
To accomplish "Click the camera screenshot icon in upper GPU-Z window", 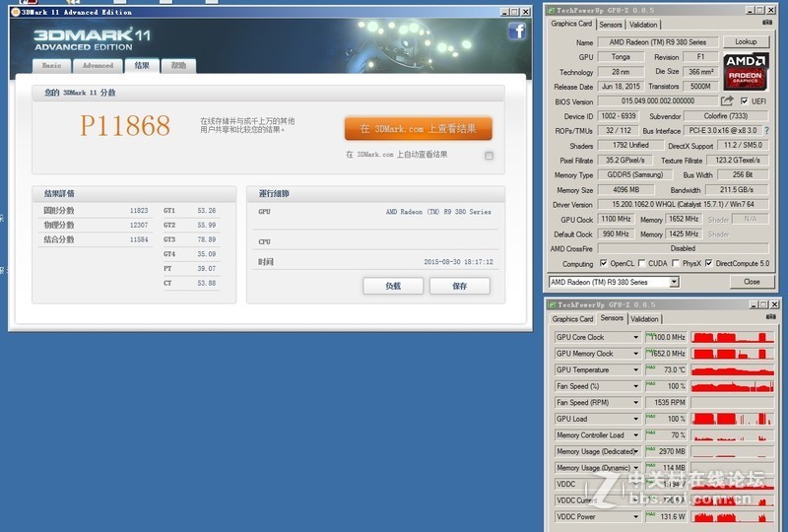I will pos(767,23).
